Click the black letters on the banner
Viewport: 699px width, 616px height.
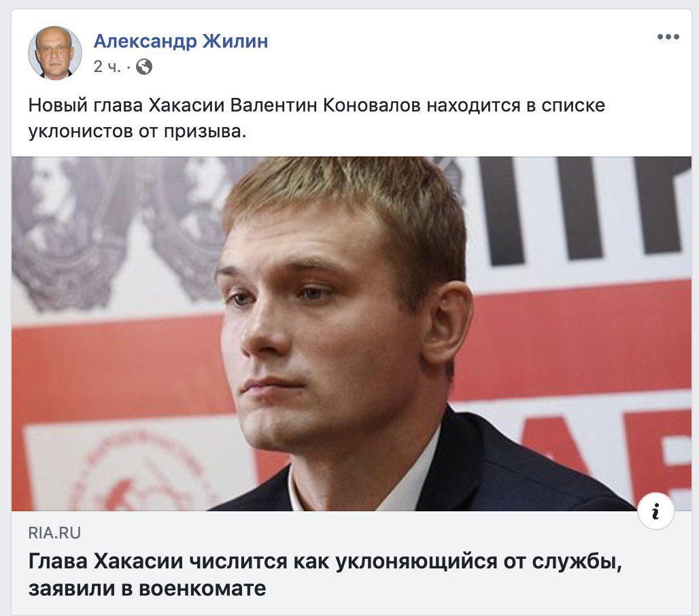tap(579, 209)
